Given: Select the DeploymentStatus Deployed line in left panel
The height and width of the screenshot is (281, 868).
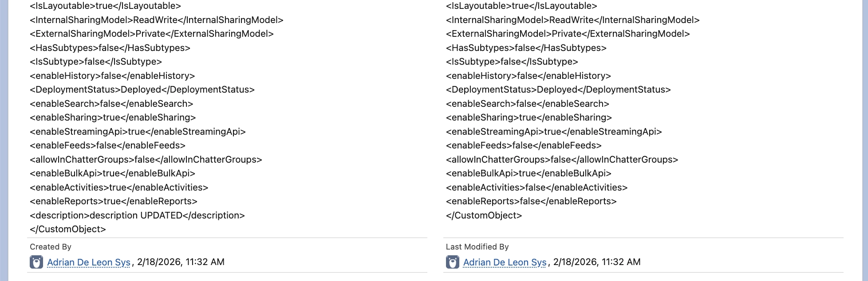Looking at the screenshot, I should pyautogui.click(x=142, y=89).
